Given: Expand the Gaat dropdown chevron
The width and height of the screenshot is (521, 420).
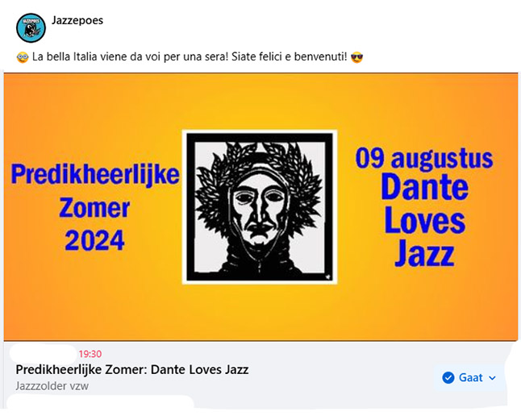Looking at the screenshot, I should (493, 378).
